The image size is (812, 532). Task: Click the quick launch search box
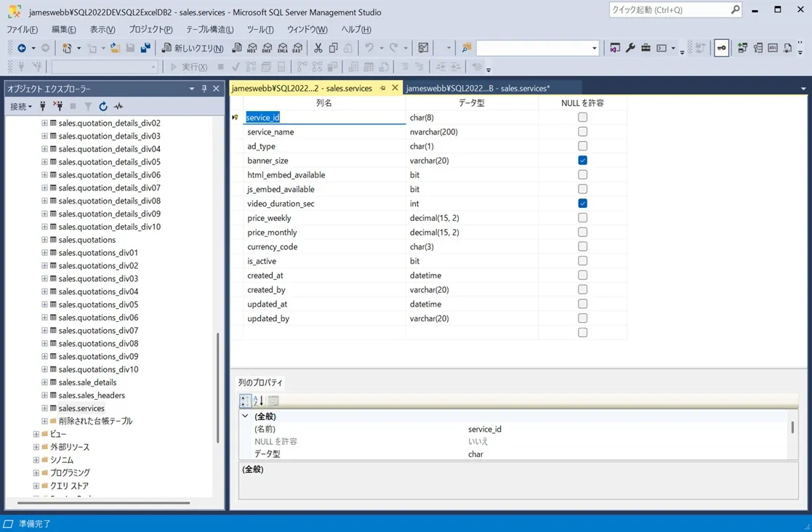(x=675, y=10)
